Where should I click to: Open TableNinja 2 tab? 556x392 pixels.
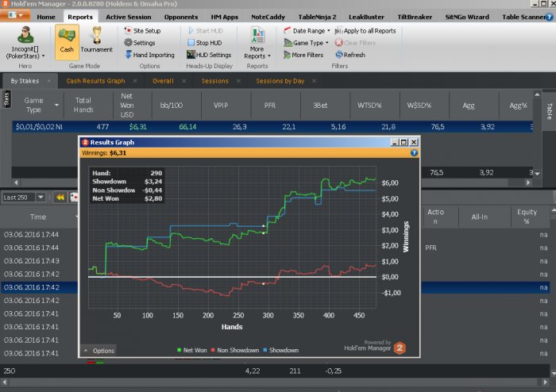(317, 17)
